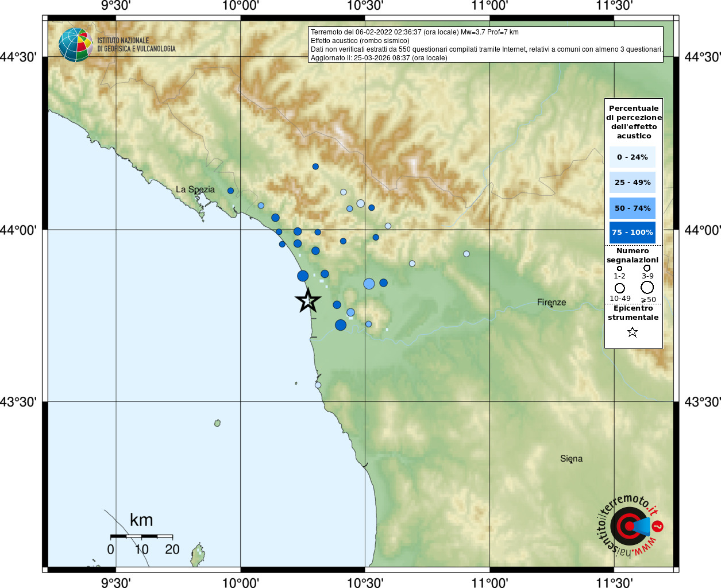Image resolution: width=721 pixels, height=588 pixels.
Task: Click the right 43°30' latitude label
Action: 703,402
